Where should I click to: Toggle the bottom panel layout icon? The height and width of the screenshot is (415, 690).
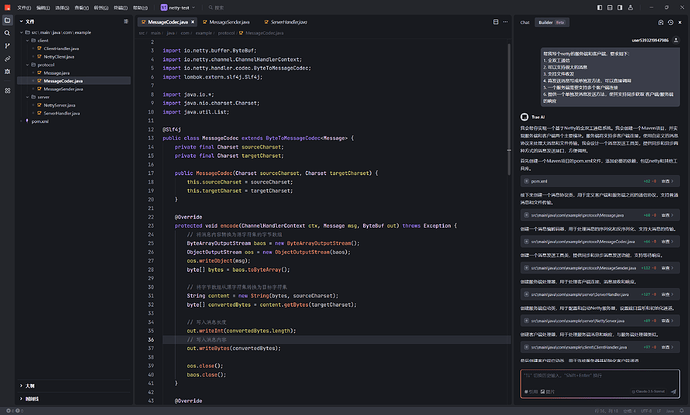pyautogui.click(x=609, y=7)
